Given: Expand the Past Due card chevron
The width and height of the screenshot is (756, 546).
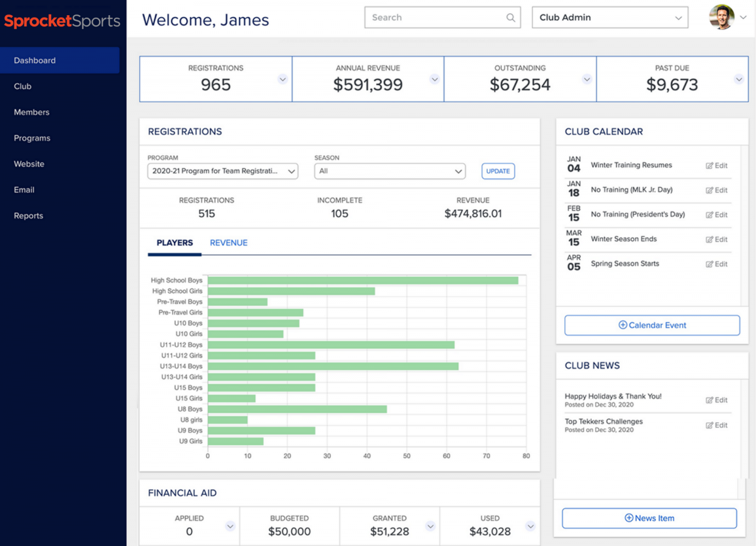Looking at the screenshot, I should coord(739,79).
